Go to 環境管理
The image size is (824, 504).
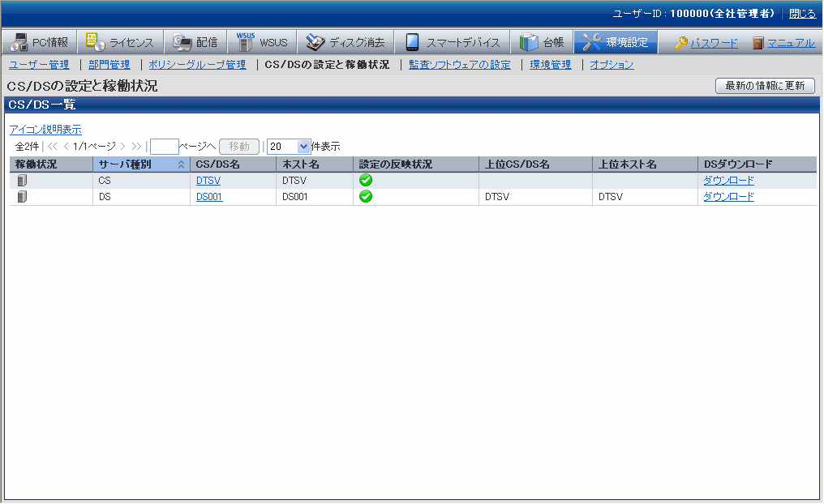[x=550, y=65]
